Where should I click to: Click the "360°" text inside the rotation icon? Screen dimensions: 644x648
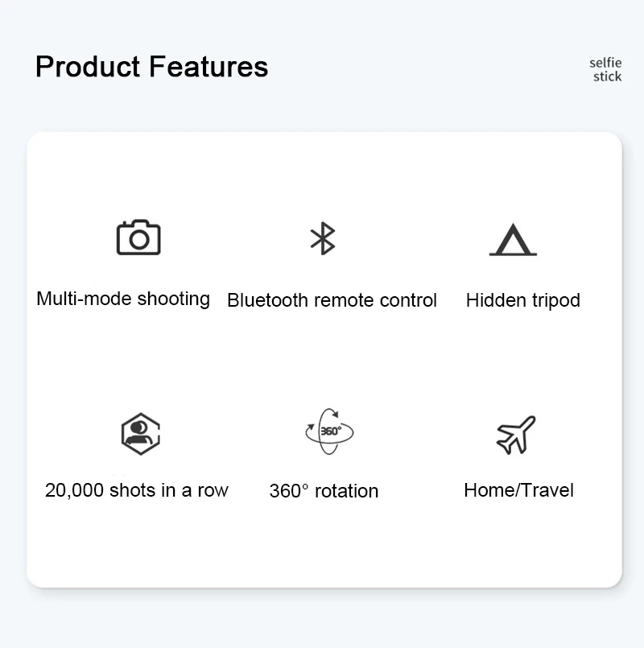[x=331, y=431]
